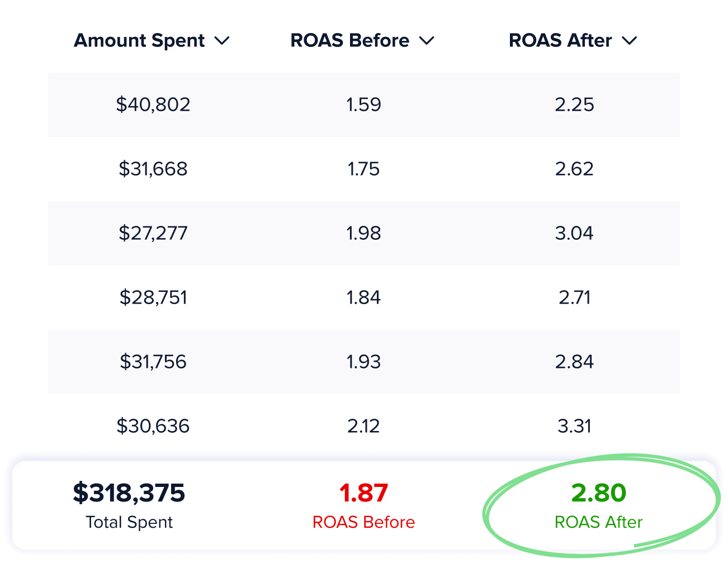Click the ROAS After column header
The width and height of the screenshot is (728, 563).
(x=560, y=41)
